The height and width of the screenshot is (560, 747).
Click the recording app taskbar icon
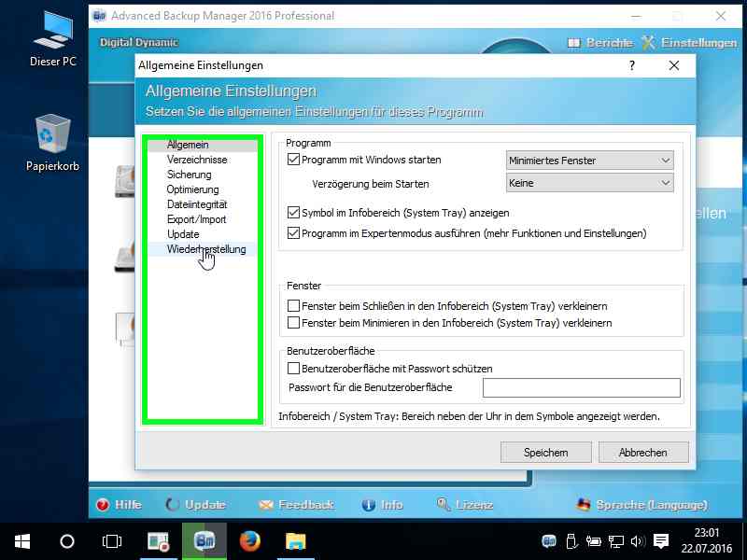(x=159, y=541)
